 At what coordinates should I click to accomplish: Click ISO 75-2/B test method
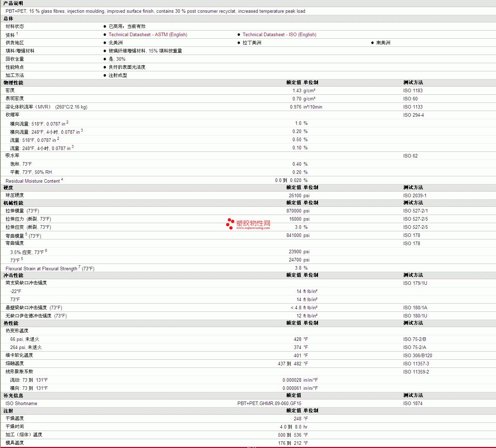click(x=414, y=339)
